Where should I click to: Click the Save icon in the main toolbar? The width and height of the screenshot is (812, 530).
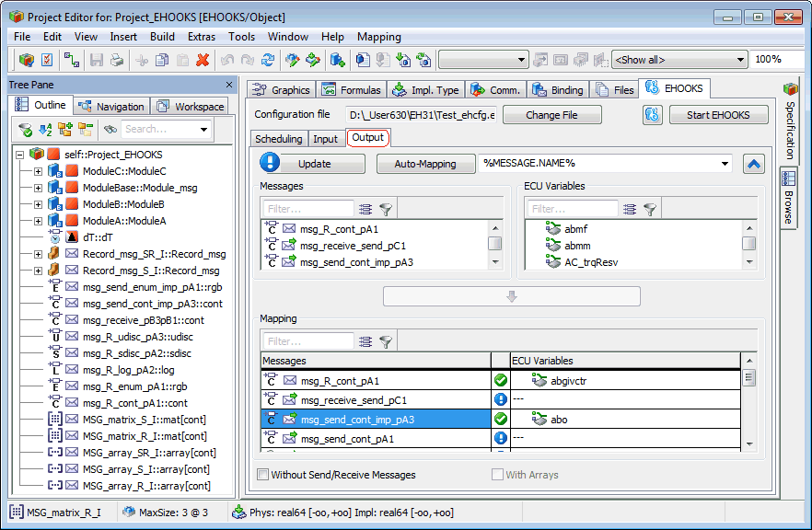coord(97,60)
